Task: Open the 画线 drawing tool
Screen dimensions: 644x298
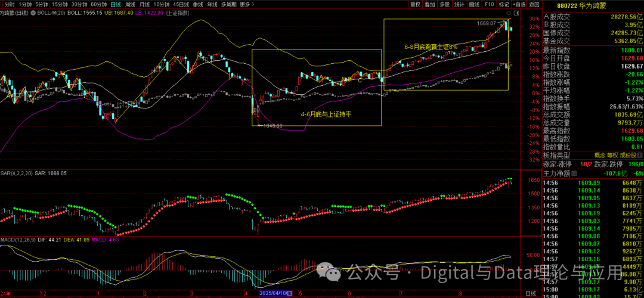Action: click(x=474, y=5)
